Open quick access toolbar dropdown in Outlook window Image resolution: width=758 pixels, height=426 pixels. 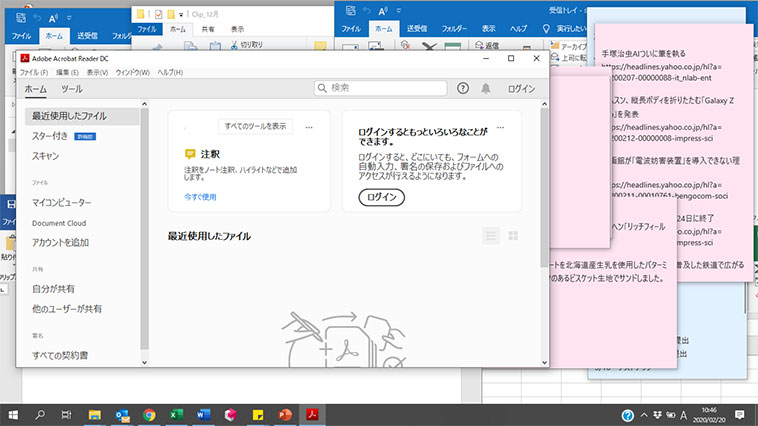(x=399, y=10)
